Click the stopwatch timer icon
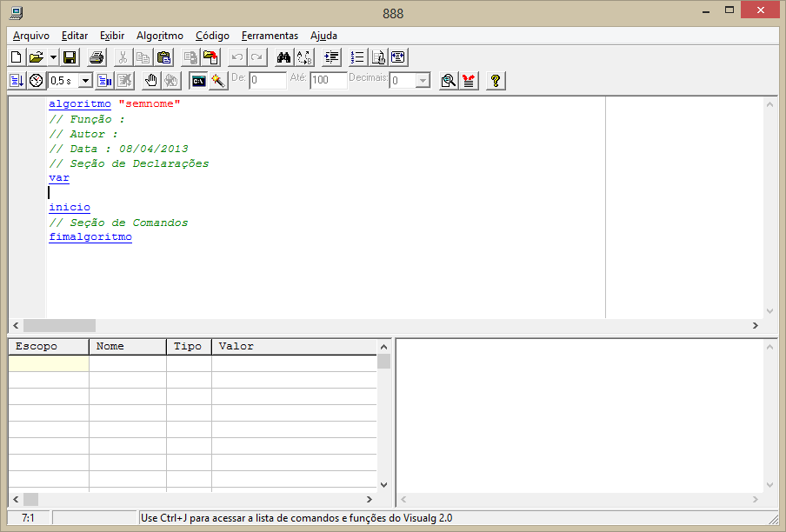The width and height of the screenshot is (786, 532). click(36, 81)
